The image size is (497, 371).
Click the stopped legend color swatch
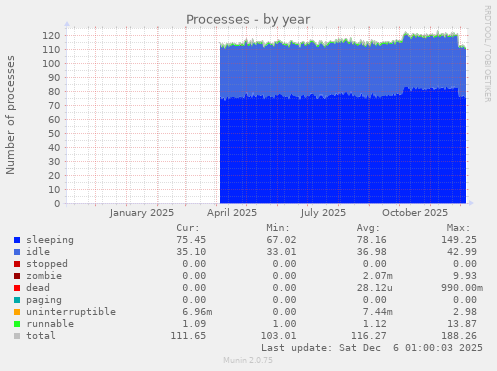(17, 264)
